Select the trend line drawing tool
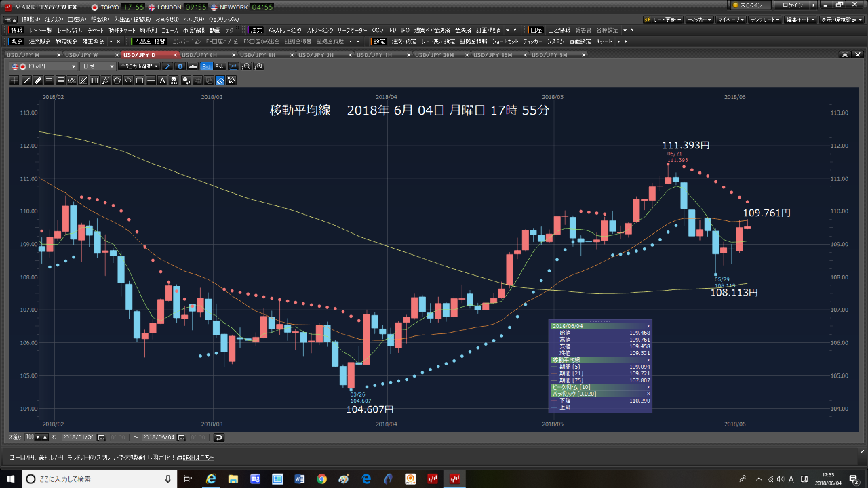This screenshot has height=488, width=868. click(26, 81)
